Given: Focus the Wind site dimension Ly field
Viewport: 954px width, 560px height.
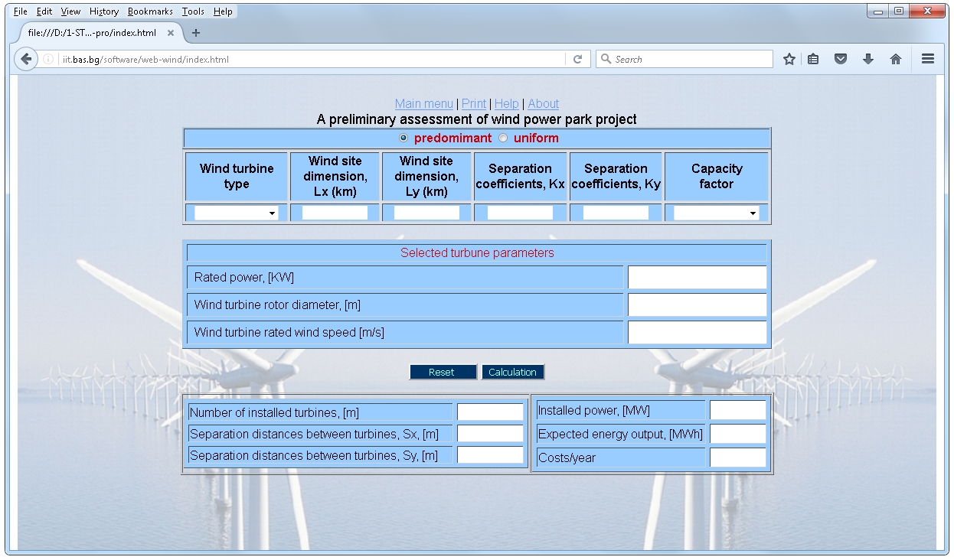Looking at the screenshot, I should point(426,213).
